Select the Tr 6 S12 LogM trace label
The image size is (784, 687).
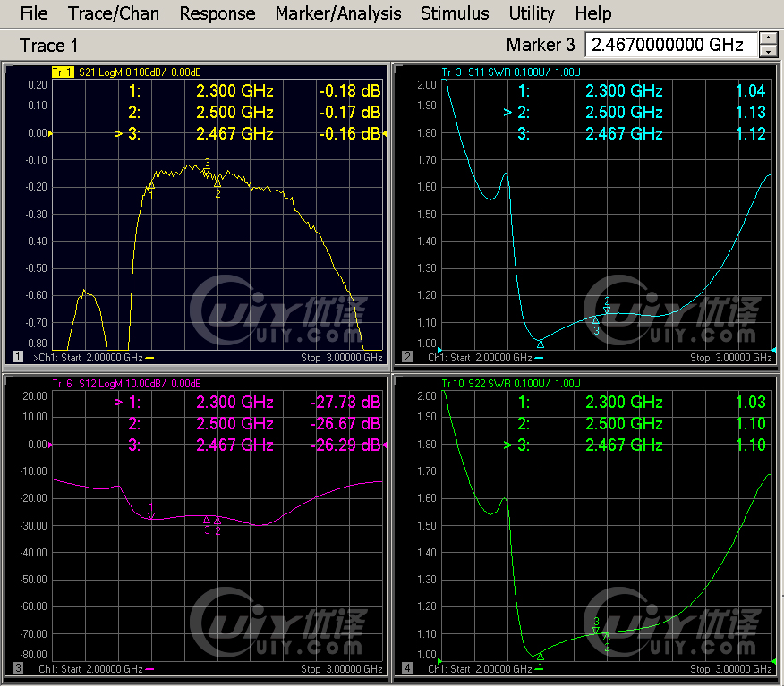click(x=126, y=384)
